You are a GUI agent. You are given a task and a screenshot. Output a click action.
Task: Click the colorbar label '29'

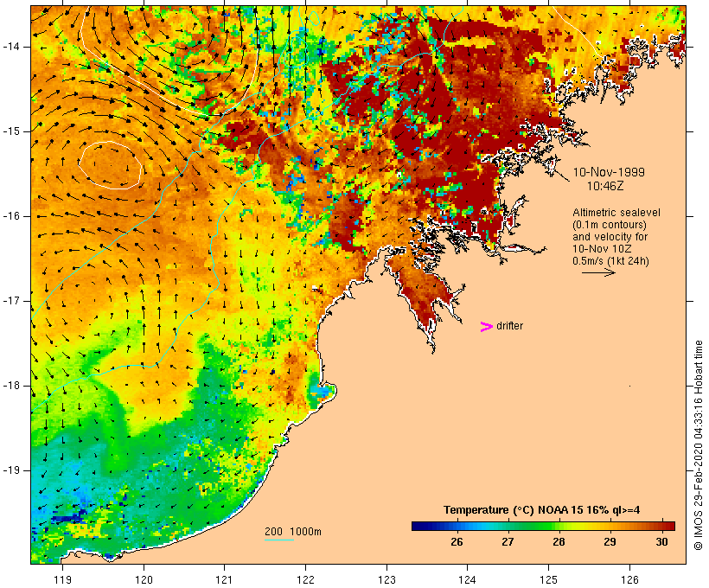pyautogui.click(x=610, y=541)
